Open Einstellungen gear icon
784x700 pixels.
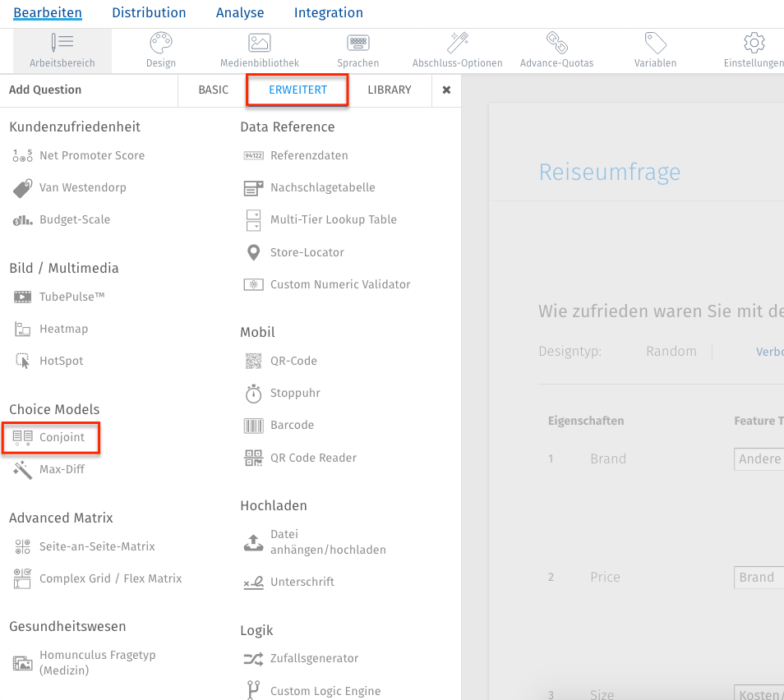[x=754, y=43]
